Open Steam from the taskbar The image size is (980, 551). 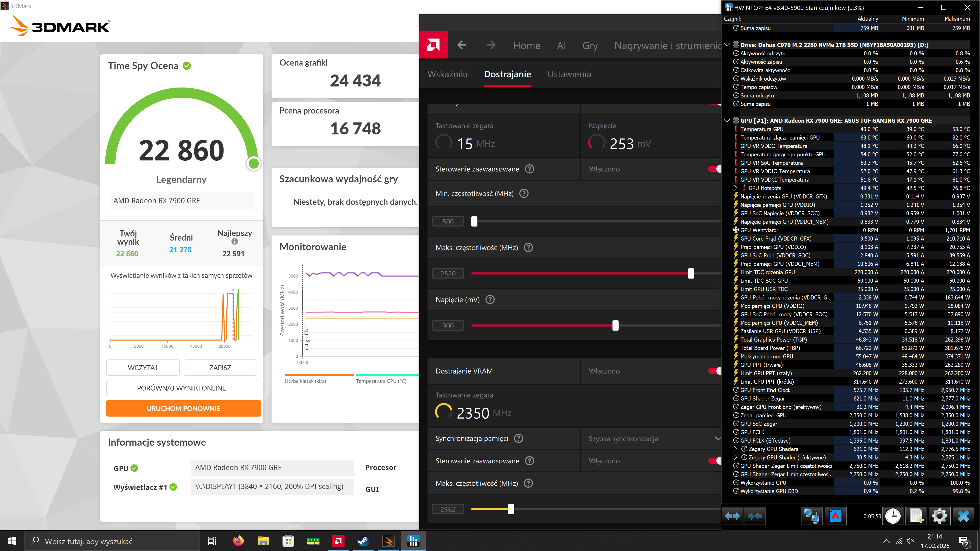(363, 541)
